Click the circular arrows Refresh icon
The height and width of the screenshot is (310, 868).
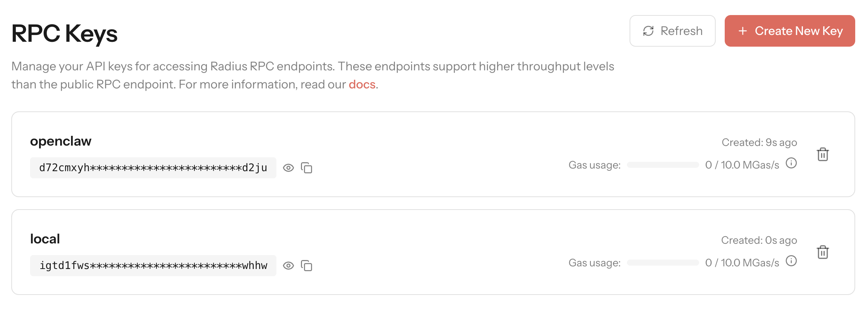pos(648,31)
